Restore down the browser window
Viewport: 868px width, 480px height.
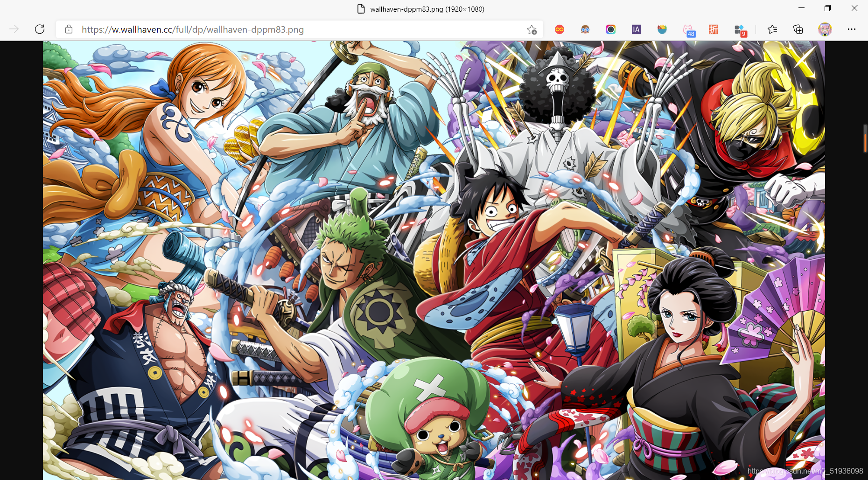(x=827, y=8)
